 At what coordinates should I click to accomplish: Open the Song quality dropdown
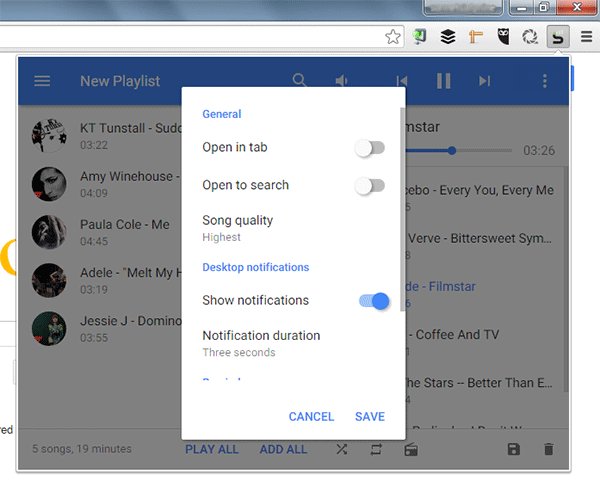[x=293, y=229]
